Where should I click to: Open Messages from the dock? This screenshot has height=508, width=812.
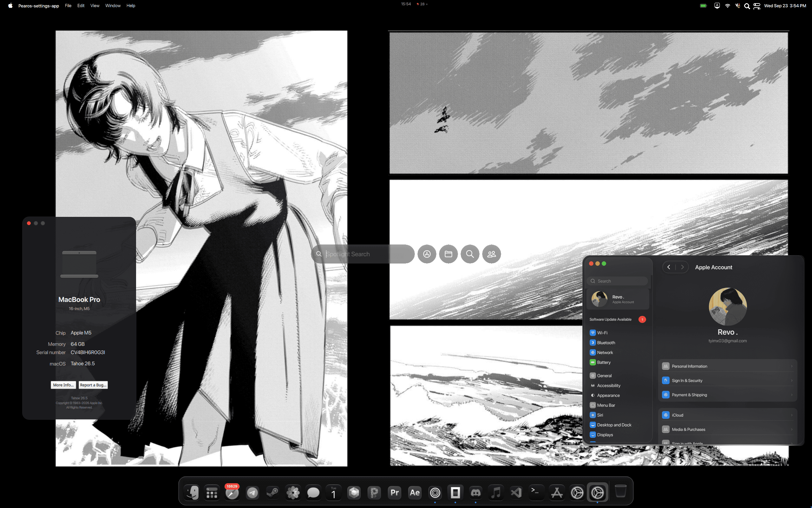point(313,492)
